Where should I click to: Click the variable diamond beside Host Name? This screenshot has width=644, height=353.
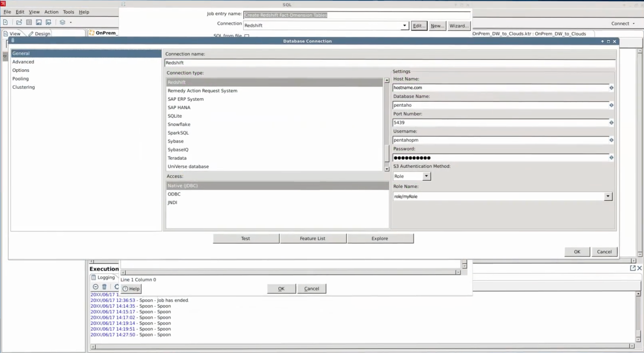coord(611,88)
